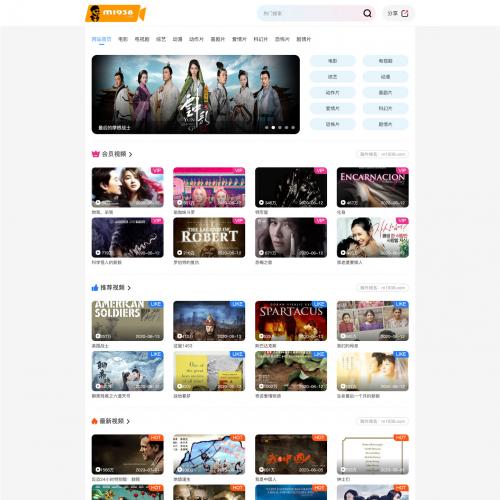Click the VIP badge on the Robert thumbnail
The width and height of the screenshot is (500, 500).
[x=238, y=221]
